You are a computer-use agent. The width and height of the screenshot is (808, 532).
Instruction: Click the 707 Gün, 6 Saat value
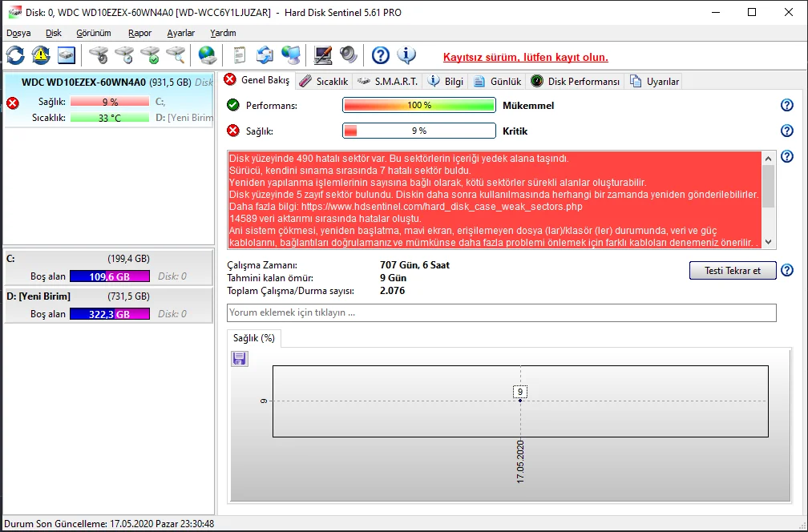pos(415,265)
